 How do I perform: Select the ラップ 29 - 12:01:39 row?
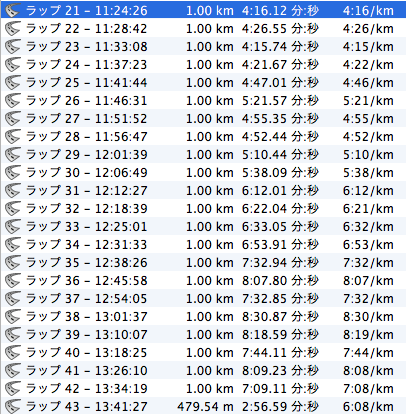[x=203, y=154]
